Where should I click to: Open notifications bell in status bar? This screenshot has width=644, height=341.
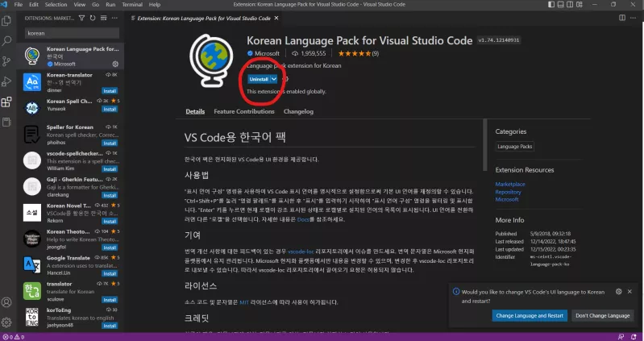pos(634,337)
